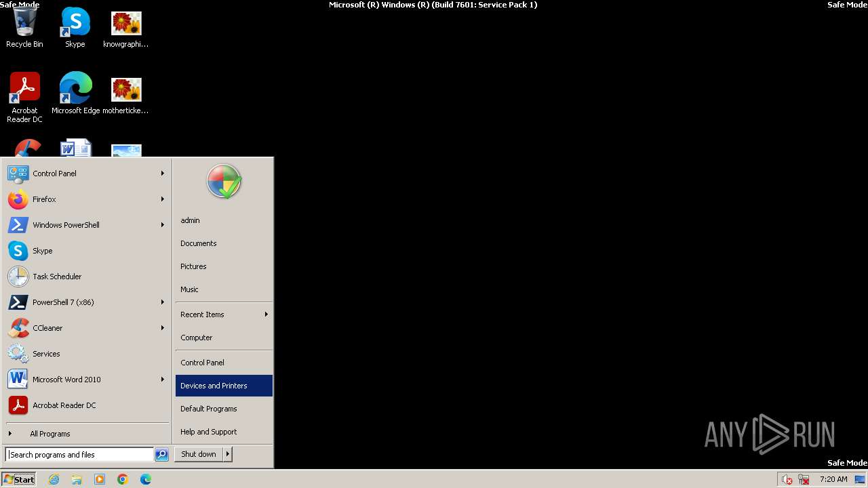Click Control Panel icon in the Start menu's left list
This screenshot has width=868, height=488.
point(18,174)
